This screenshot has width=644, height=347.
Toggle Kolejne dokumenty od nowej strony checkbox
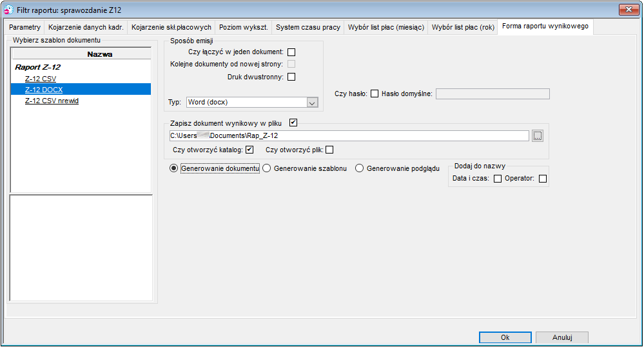pyautogui.click(x=291, y=64)
